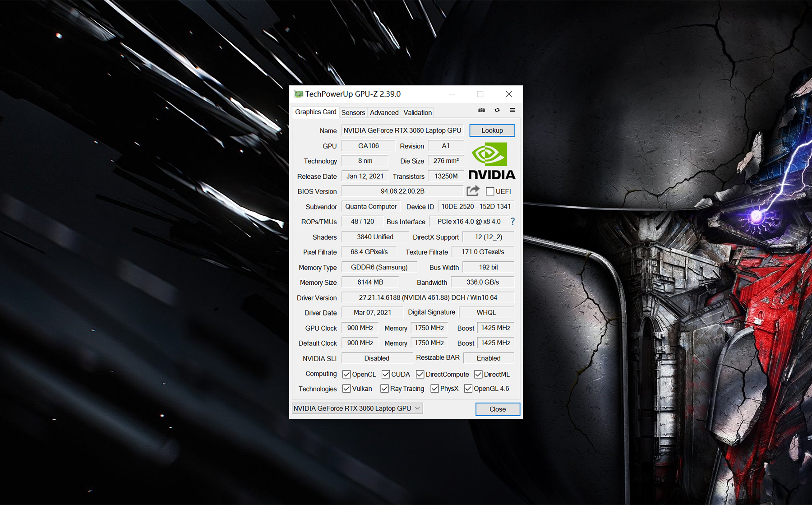The width and height of the screenshot is (812, 505).
Task: Click the Revision field showing A1
Action: [445, 146]
